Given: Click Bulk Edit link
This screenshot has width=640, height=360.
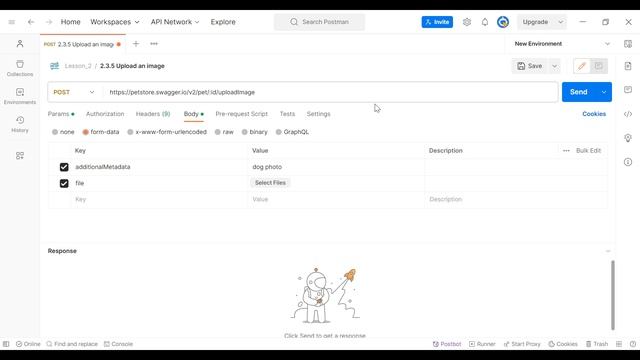Looking at the screenshot, I should (588, 151).
